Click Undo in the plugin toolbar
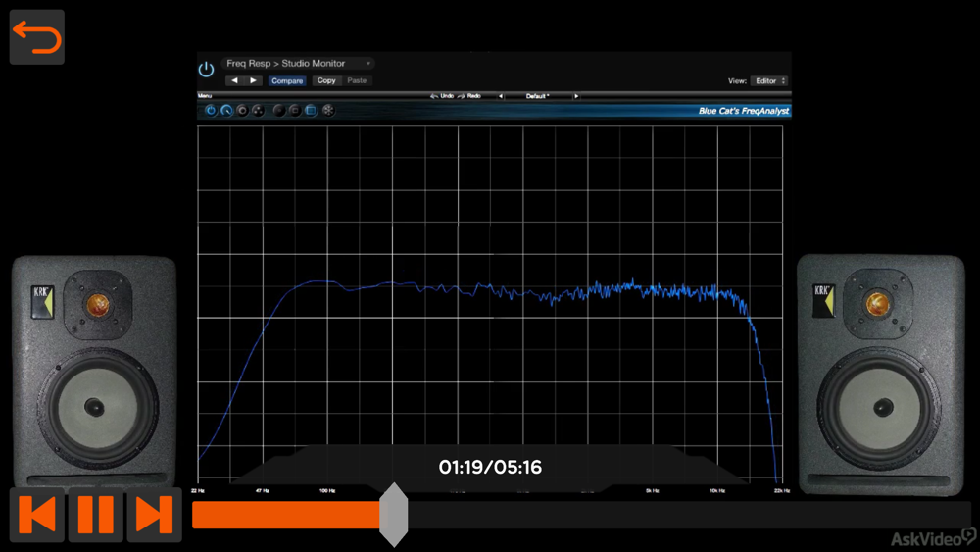Viewport: 980px width, 552px height. 441,96
